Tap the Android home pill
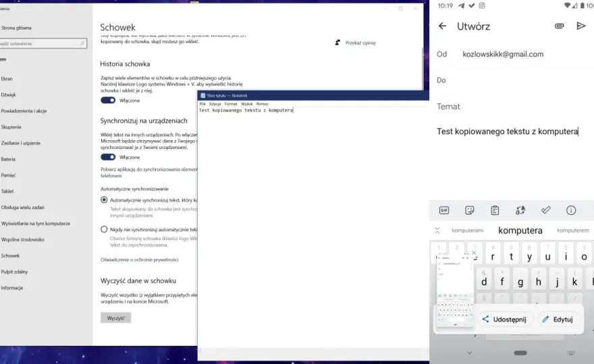This screenshot has width=594, height=364. click(520, 353)
